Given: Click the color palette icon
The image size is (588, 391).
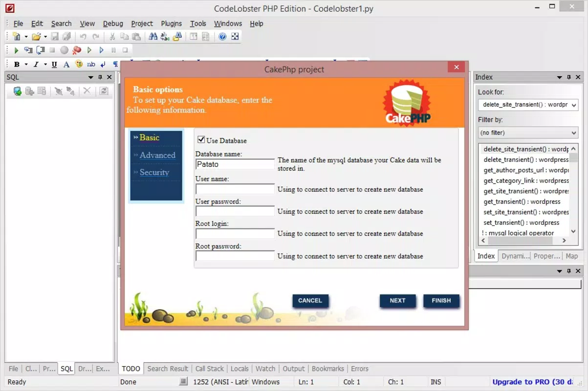Looking at the screenshot, I should (79, 64).
